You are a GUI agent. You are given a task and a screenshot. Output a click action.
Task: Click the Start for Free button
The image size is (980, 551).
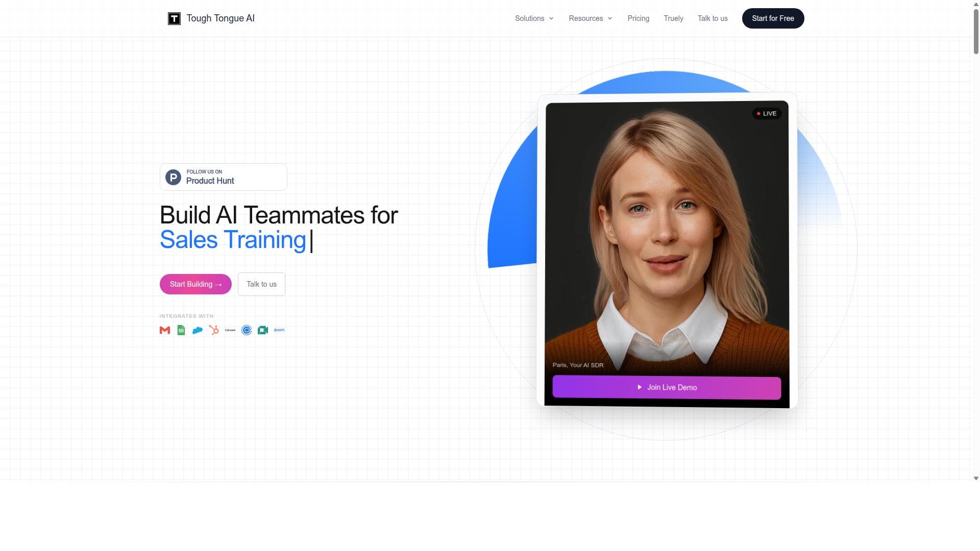click(773, 18)
